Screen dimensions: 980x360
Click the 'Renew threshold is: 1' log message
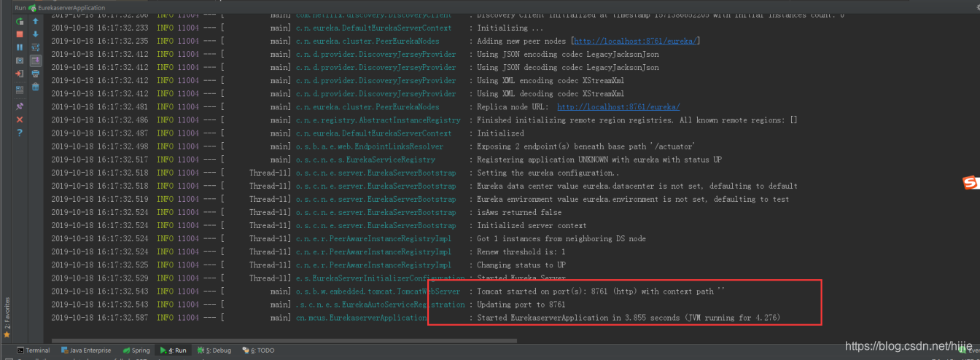click(521, 252)
